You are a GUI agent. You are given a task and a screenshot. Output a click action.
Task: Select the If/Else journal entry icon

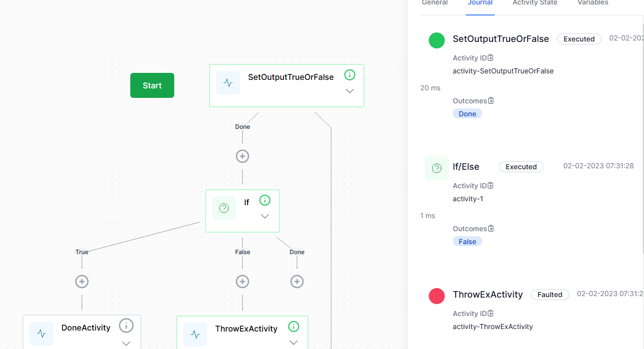(437, 168)
